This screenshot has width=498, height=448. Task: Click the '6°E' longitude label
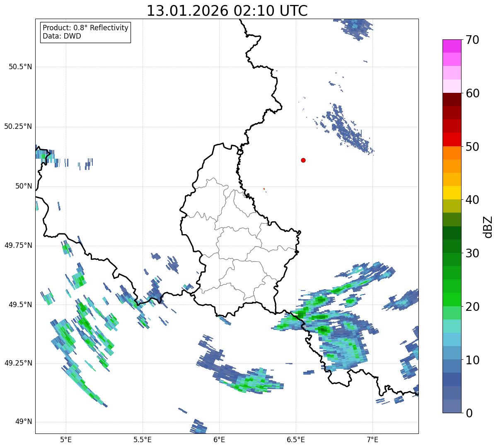219,439
